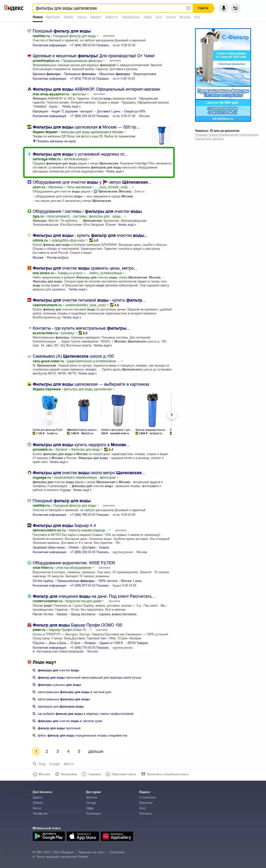Expand dropdown arrow next to citilink.ru path

click(x=87, y=240)
